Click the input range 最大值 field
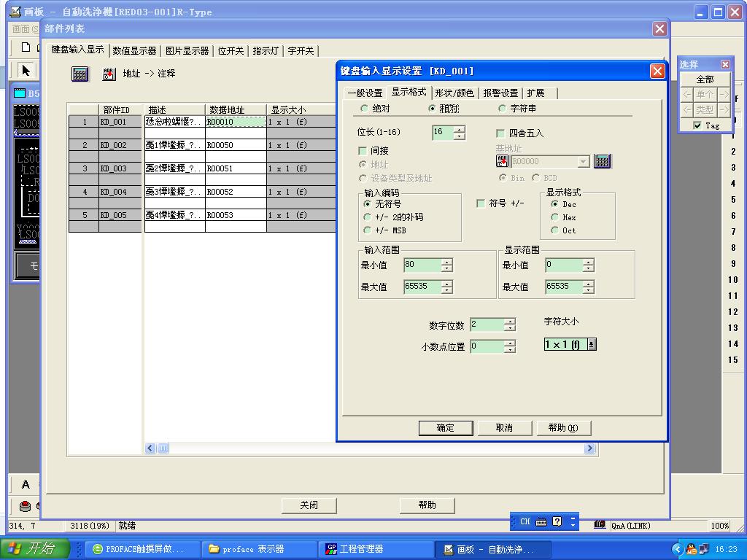 click(422, 287)
